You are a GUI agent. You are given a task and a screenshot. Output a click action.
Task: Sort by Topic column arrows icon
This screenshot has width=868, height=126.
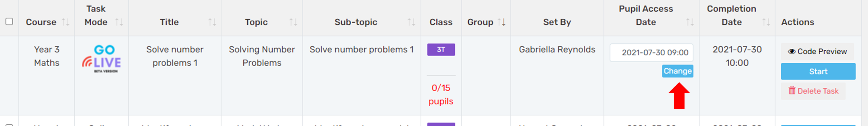293,22
